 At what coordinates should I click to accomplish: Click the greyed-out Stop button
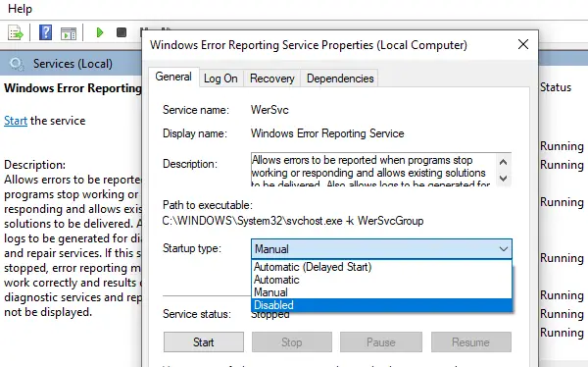coord(292,342)
